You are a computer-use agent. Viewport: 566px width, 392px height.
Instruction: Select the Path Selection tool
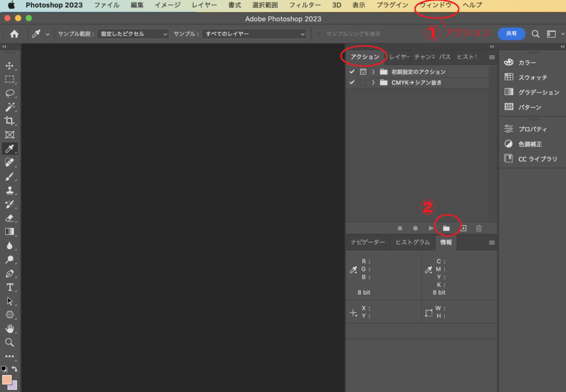(x=10, y=301)
